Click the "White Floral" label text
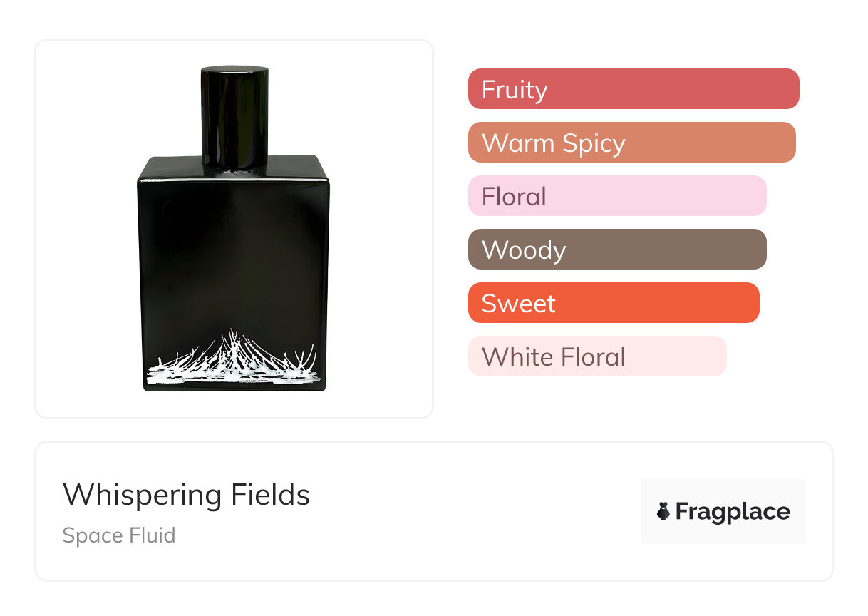Screen dimensions: 868x616 [x=553, y=357]
